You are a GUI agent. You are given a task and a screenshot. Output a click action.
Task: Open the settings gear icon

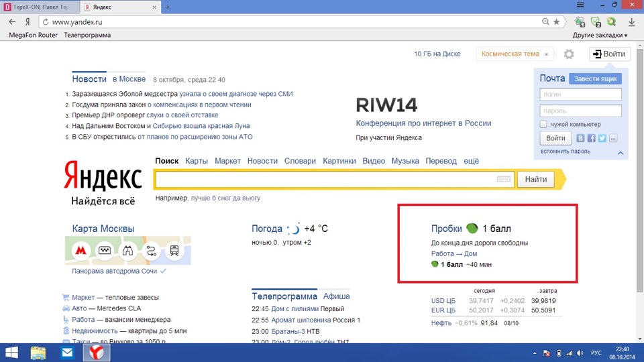(x=569, y=54)
